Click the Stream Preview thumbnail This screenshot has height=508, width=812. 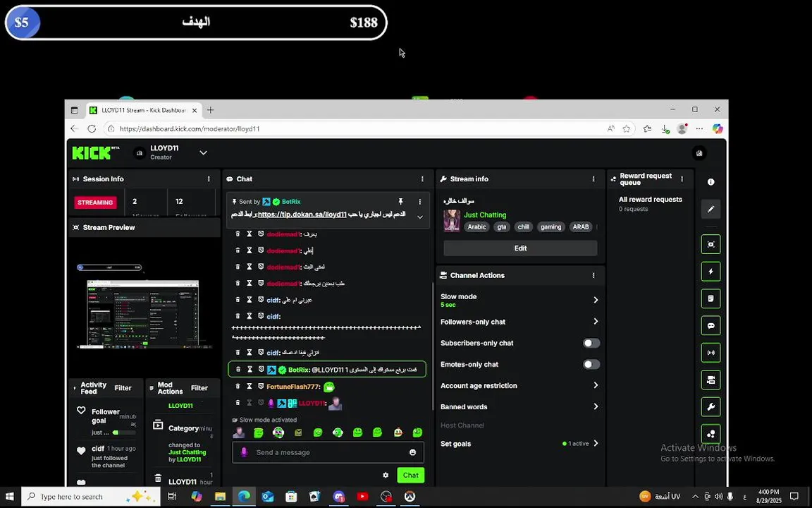coord(144,306)
